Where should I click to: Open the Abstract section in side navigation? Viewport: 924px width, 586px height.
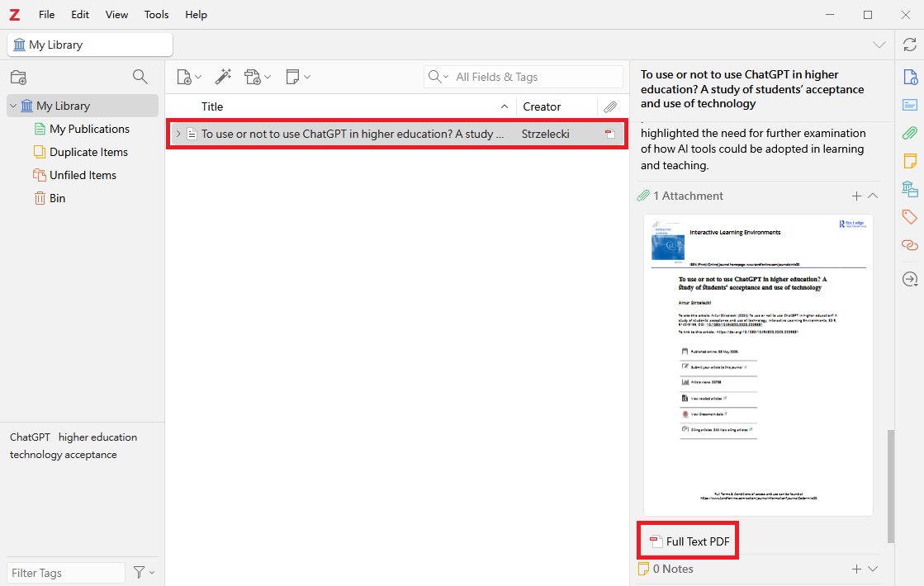(x=909, y=105)
